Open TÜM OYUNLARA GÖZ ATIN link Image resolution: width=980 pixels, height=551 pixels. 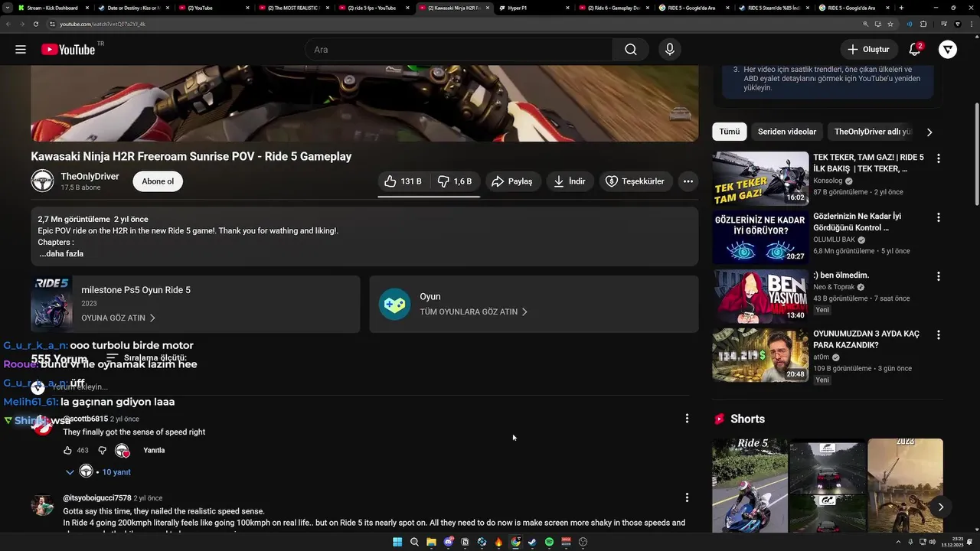[x=473, y=311]
